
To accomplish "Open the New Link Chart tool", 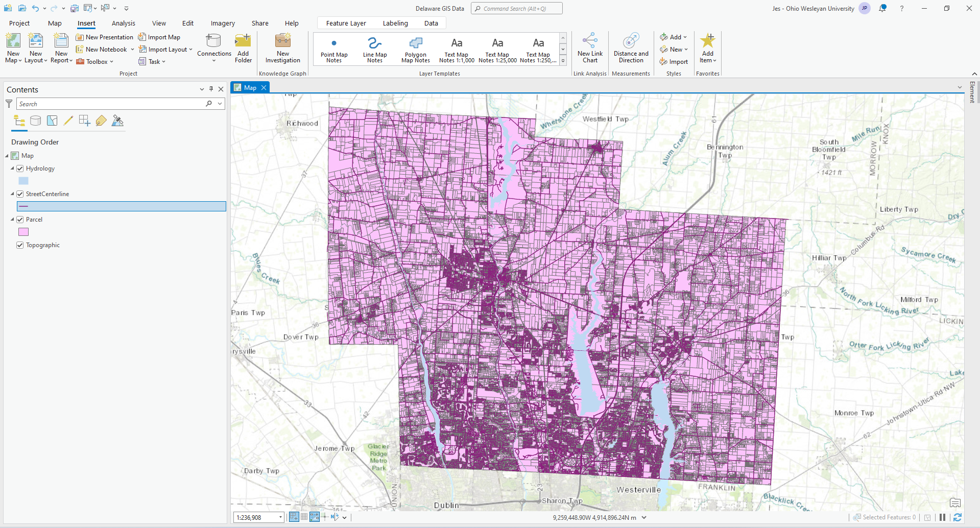I will (590, 49).
